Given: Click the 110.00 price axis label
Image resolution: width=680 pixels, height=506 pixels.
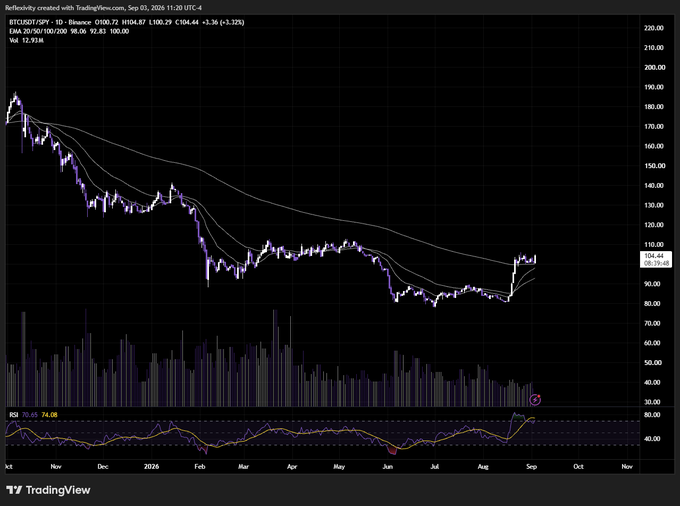Looking at the screenshot, I should point(654,245).
